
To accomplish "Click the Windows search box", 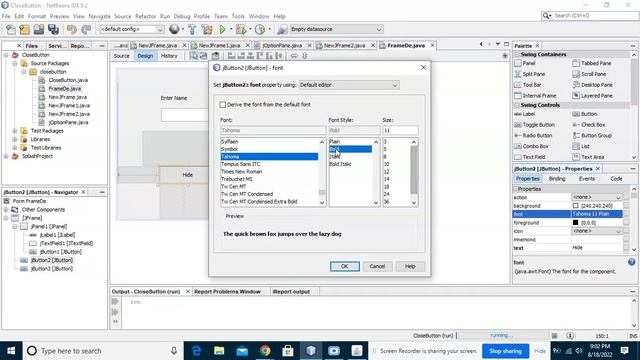I will click(x=101, y=351).
